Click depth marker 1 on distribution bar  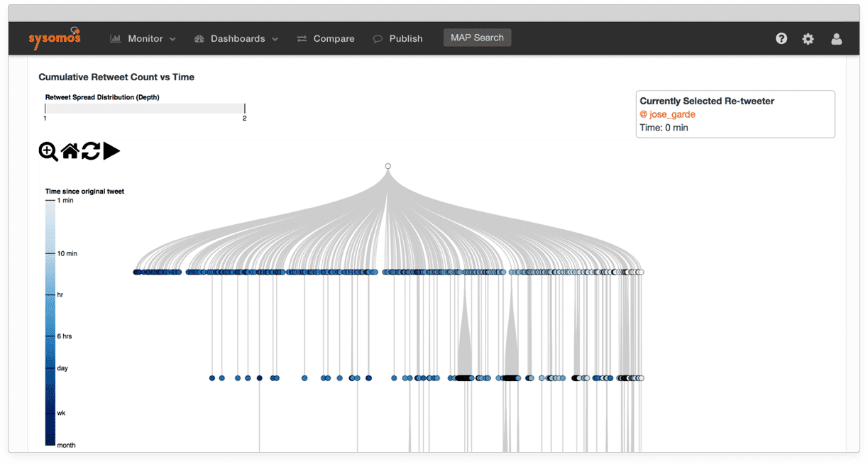tap(45, 118)
